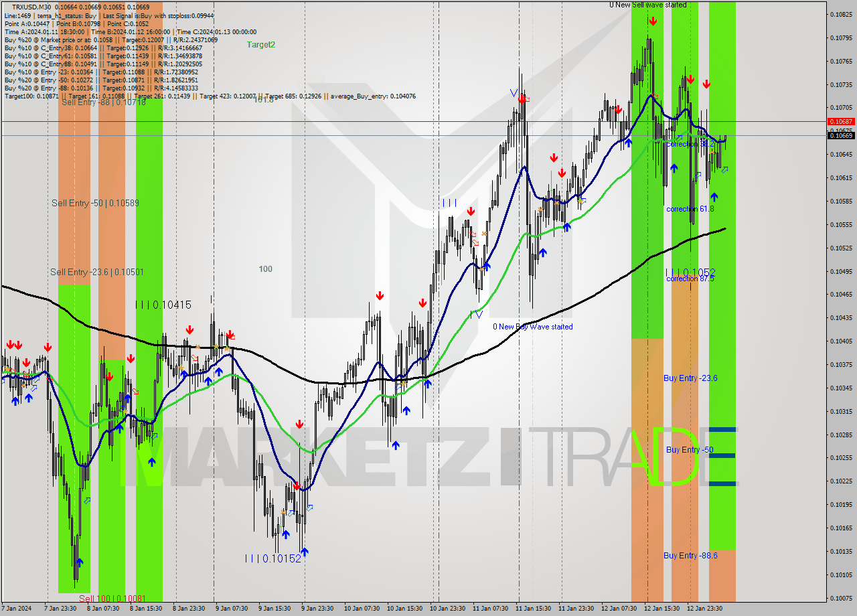857x616 pixels.
Task: Click the 0.10765 price axis label
Action: click(x=841, y=61)
